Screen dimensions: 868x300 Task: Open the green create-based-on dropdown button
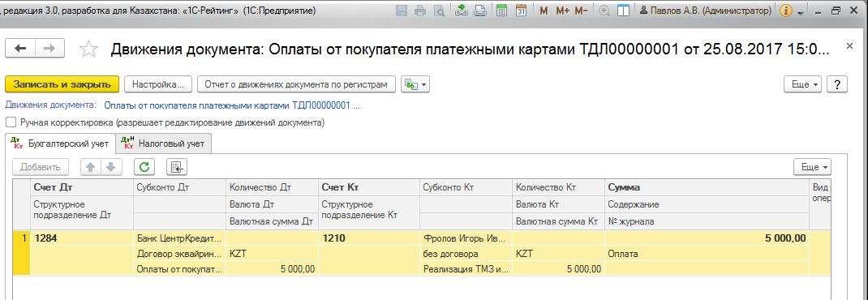pos(415,84)
